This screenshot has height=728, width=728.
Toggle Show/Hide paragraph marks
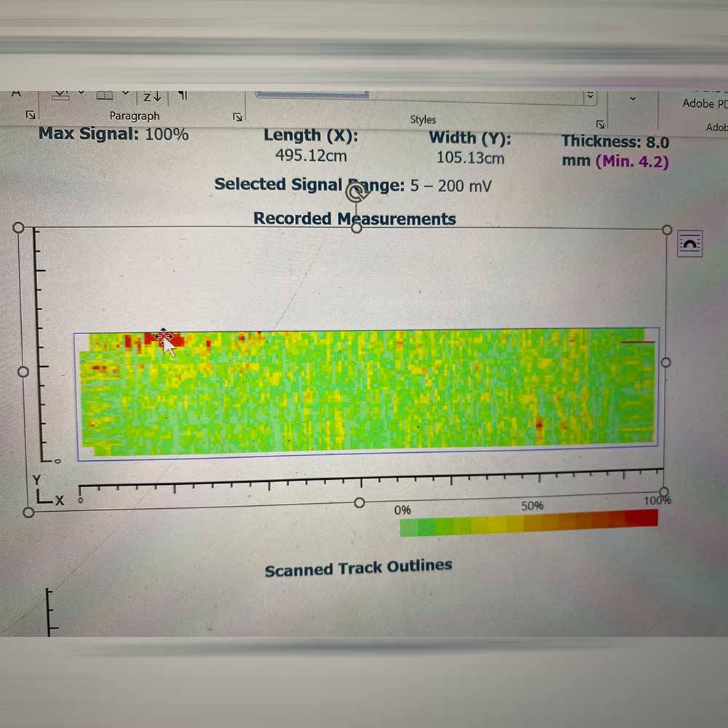183,95
